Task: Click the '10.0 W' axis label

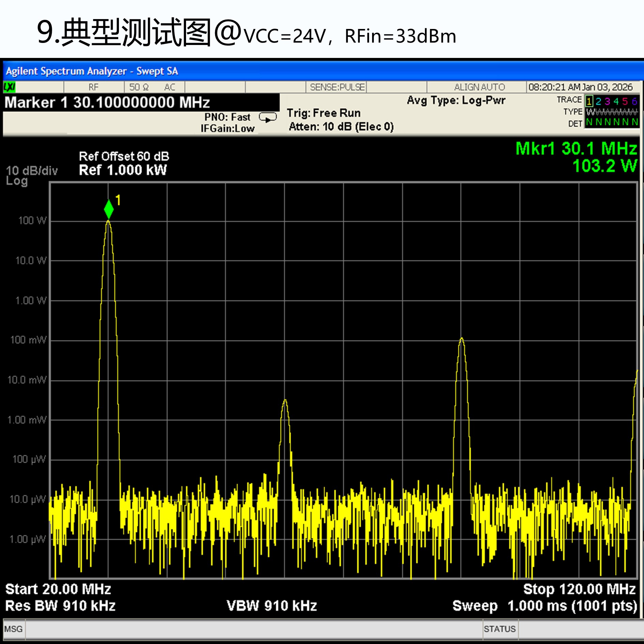Action: pos(31,261)
